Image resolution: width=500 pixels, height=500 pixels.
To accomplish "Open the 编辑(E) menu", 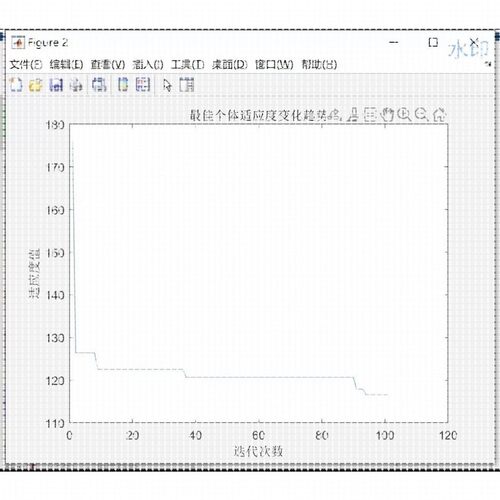I will click(x=66, y=65).
